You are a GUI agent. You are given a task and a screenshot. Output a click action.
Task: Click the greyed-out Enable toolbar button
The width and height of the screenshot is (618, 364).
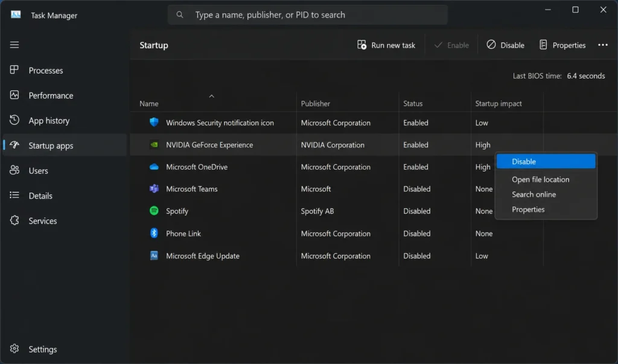coord(451,45)
